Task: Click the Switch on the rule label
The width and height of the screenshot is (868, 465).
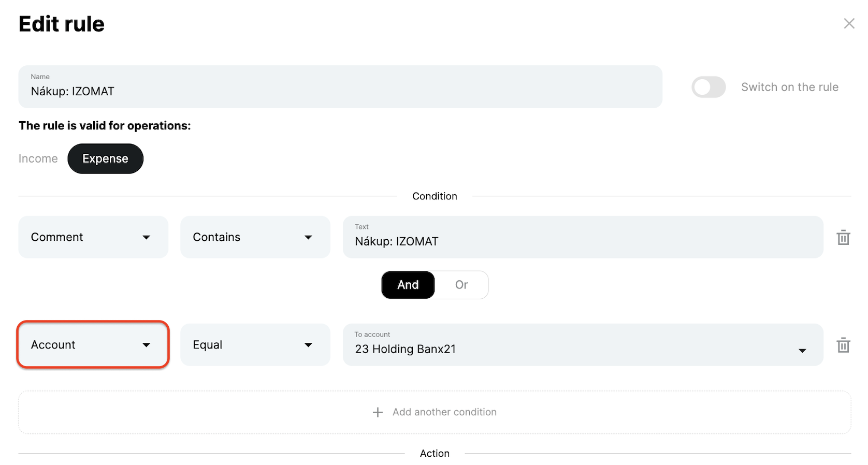Action: point(789,87)
